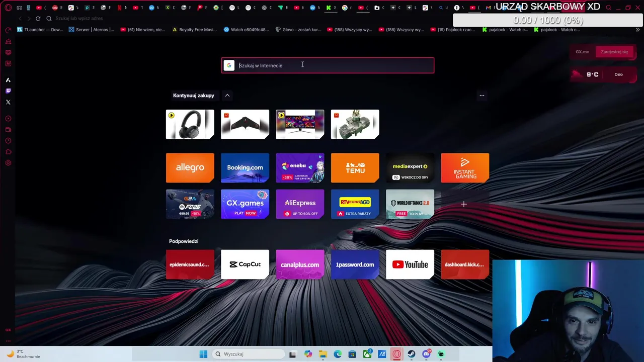Click the Google icon in search box
This screenshot has height=362, width=644.
[229, 65]
